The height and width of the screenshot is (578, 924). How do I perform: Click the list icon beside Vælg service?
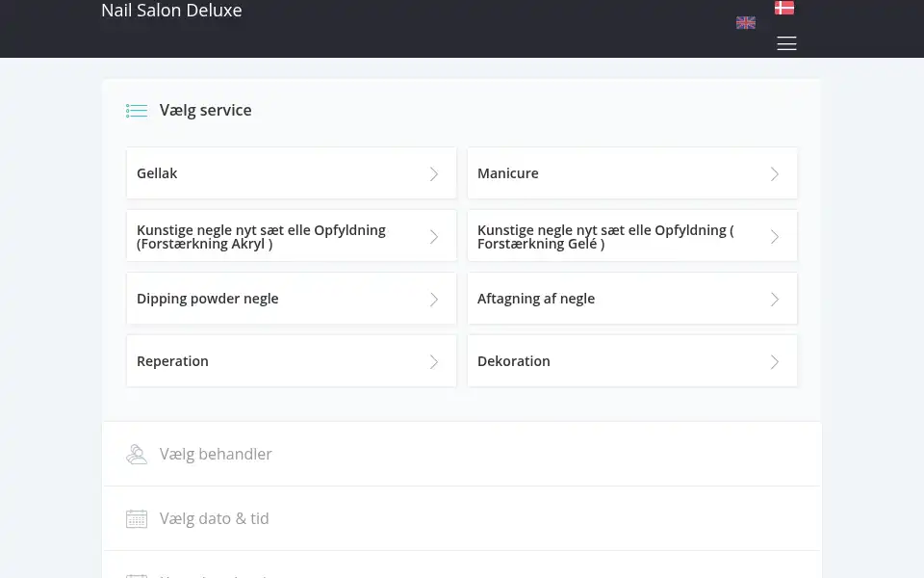coord(137,110)
